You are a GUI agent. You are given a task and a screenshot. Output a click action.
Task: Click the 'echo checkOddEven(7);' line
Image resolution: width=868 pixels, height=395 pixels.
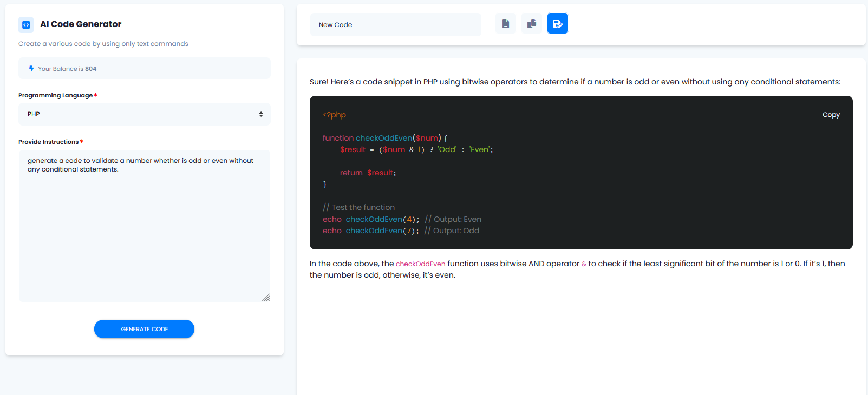(x=401, y=231)
